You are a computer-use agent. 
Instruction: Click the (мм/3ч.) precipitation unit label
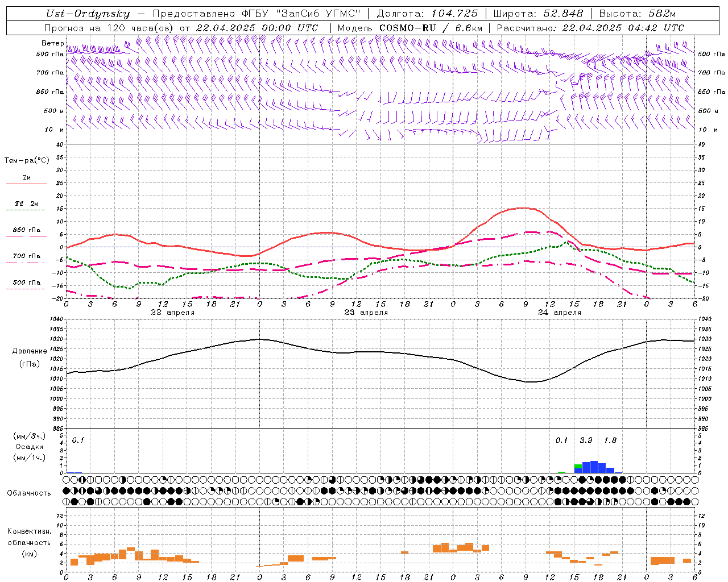click(x=30, y=436)
